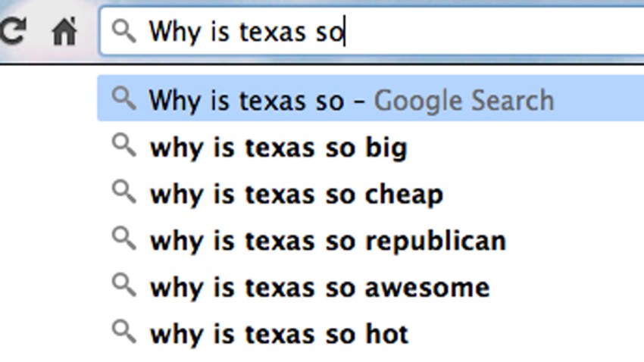
Task: Click the magnifier icon inside the address bar
Action: click(x=123, y=32)
